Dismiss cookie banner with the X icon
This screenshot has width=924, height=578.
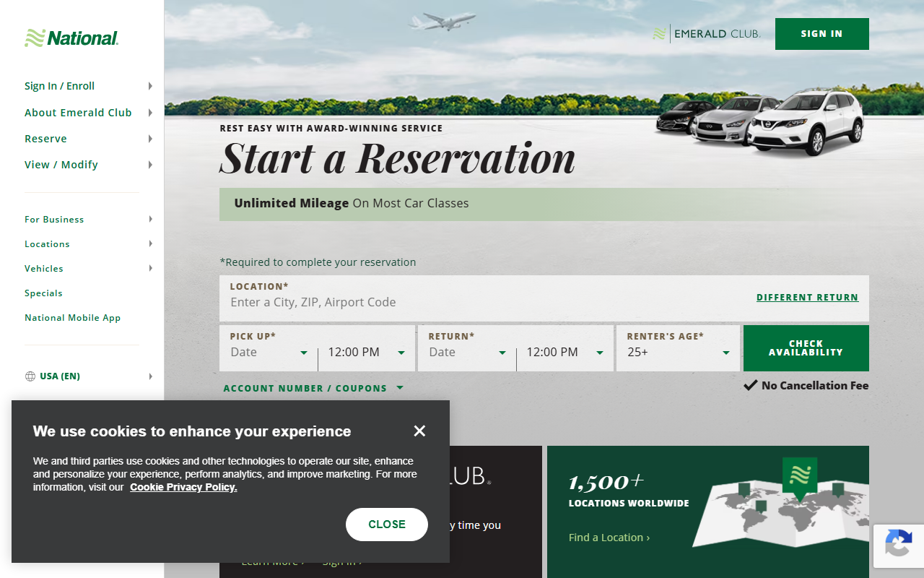click(419, 431)
